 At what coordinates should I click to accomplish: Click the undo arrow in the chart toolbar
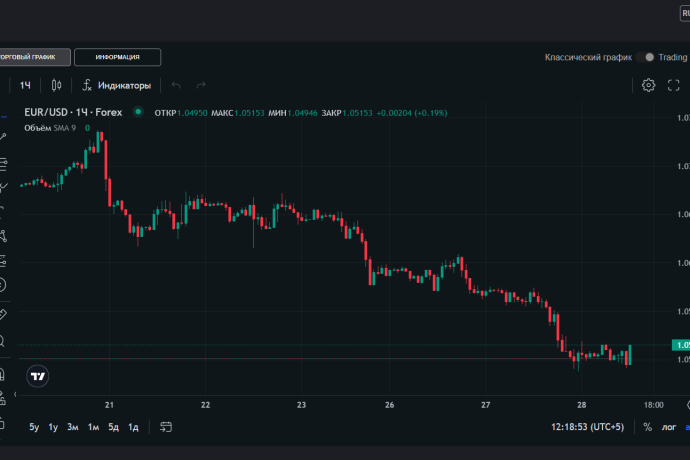click(x=176, y=85)
